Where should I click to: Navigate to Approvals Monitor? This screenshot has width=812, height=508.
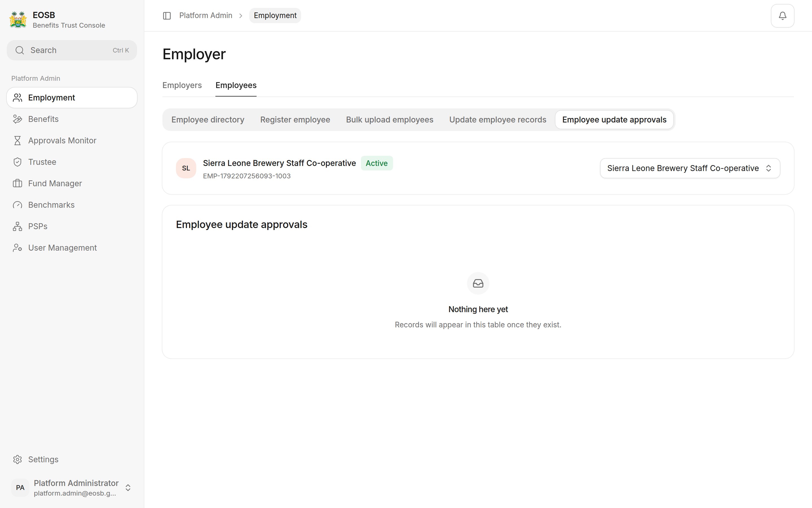click(x=72, y=141)
